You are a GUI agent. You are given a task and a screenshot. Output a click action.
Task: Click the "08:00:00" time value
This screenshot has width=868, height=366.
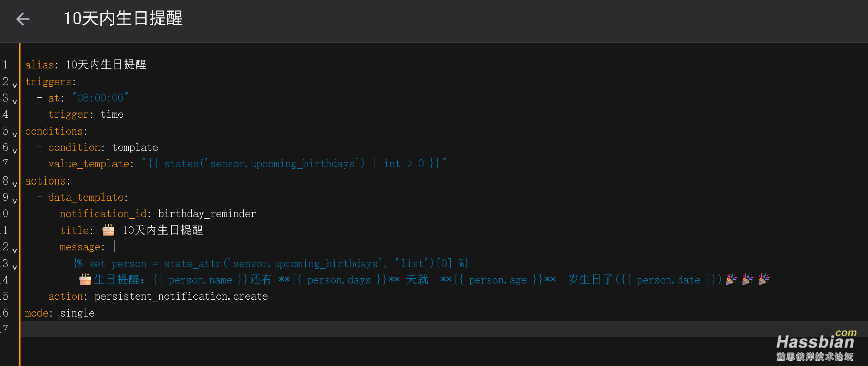pos(100,98)
